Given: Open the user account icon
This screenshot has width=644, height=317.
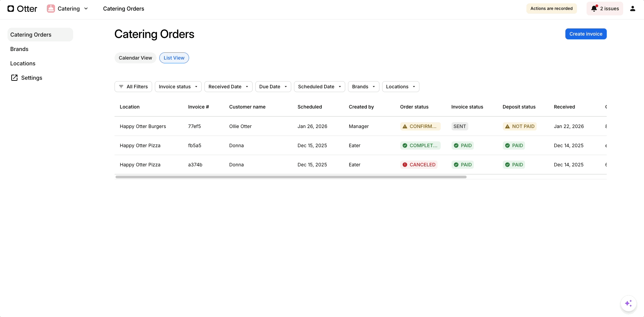Looking at the screenshot, I should pyautogui.click(x=633, y=8).
